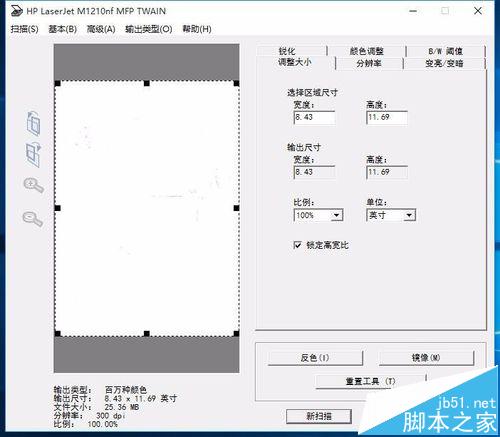Open the 输出类型(O) menu
500x437 pixels.
pyautogui.click(x=149, y=29)
